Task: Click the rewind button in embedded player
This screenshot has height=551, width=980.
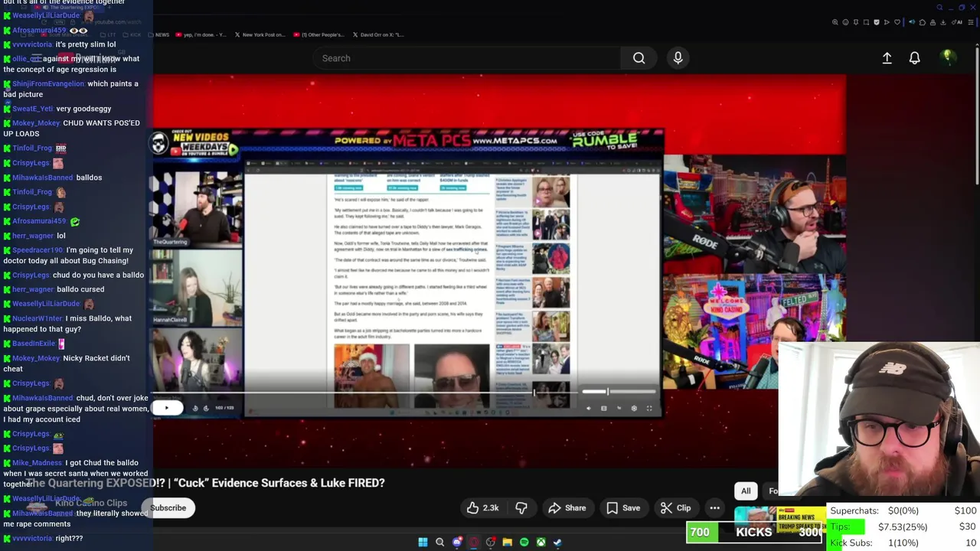Action: pyautogui.click(x=195, y=408)
